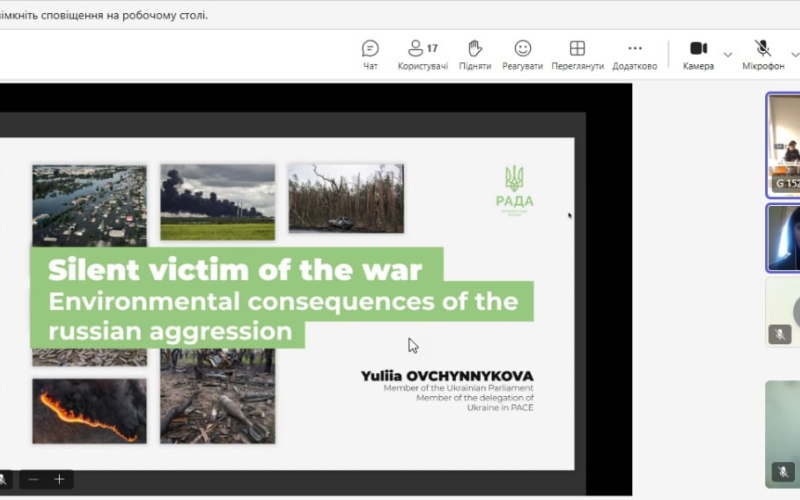
Task: Click the 'Silent victim of the war' title
Action: pos(235,270)
